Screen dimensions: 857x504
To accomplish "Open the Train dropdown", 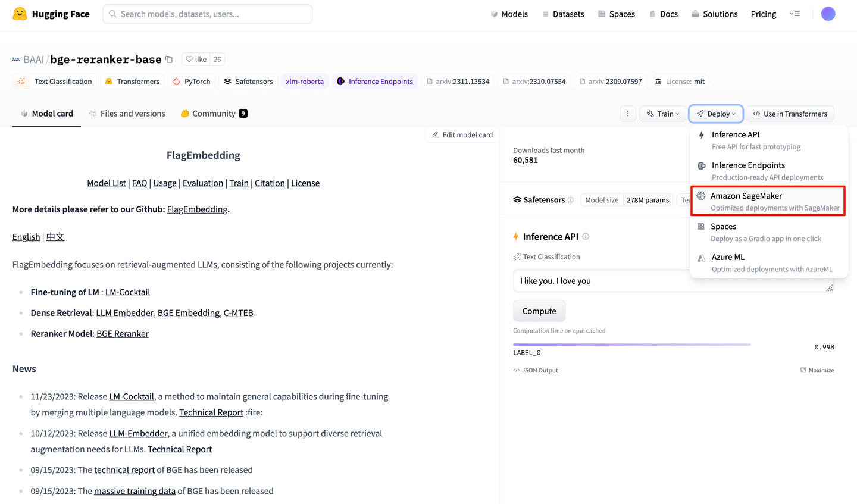I will [x=663, y=114].
